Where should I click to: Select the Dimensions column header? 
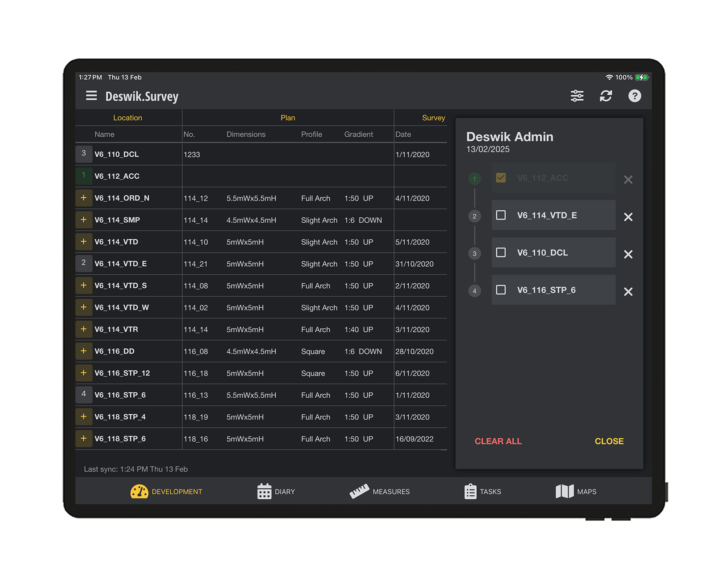[x=246, y=134]
